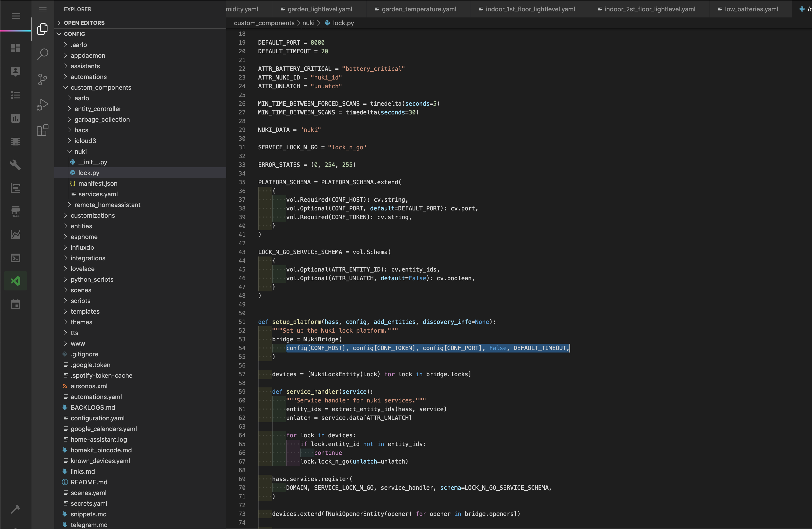Show the Explorer files view
The width and height of the screenshot is (812, 529).
pyautogui.click(x=43, y=29)
